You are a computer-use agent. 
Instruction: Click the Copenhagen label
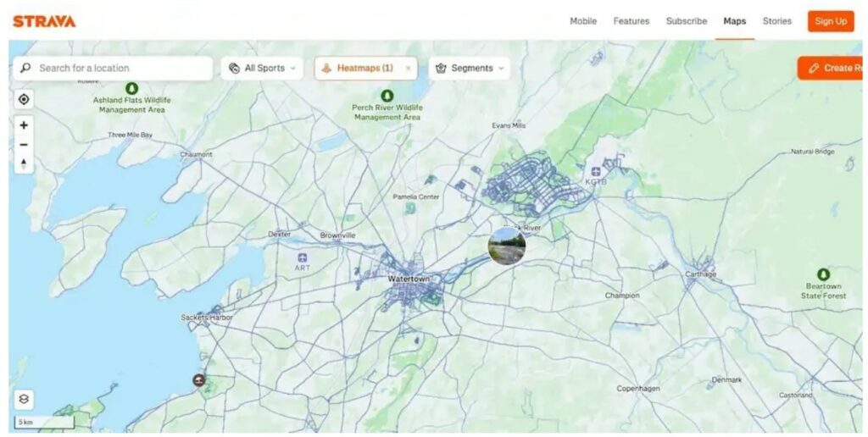[x=638, y=389]
